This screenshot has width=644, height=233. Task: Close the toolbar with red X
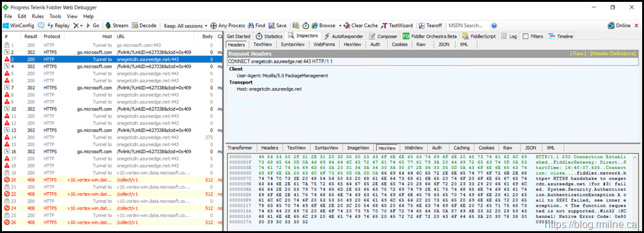coord(637,26)
